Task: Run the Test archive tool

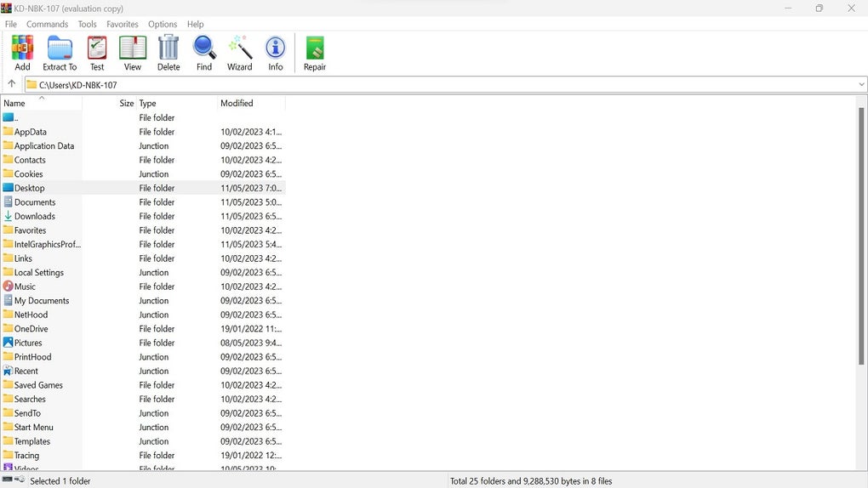Action: (97, 53)
